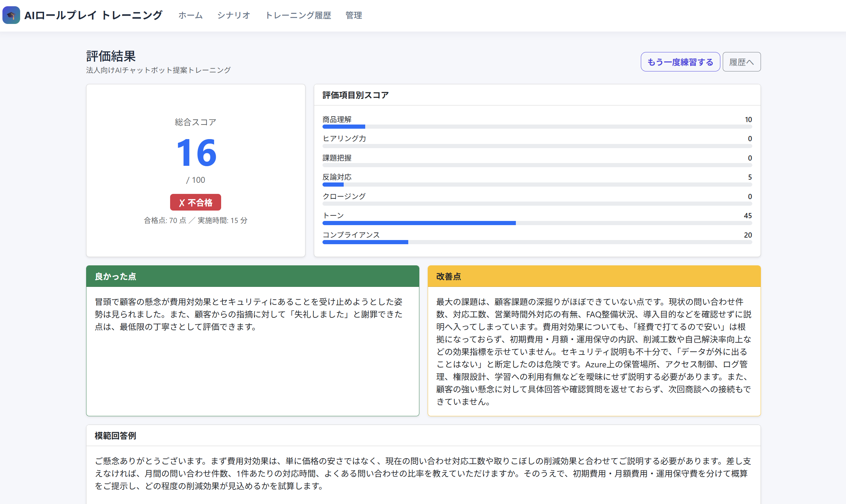846x504 pixels.
Task: Click the 評価項目別スコア panel heading
Action: pos(355,95)
